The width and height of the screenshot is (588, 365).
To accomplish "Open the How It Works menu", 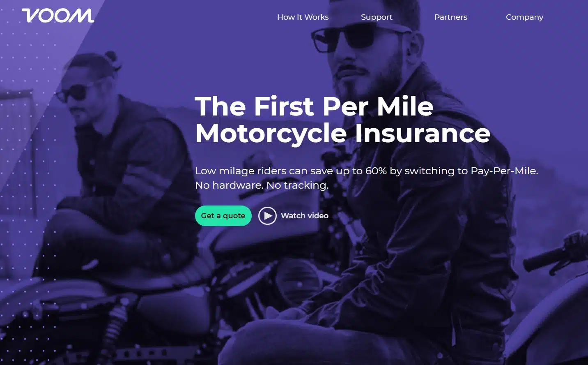I will [303, 17].
